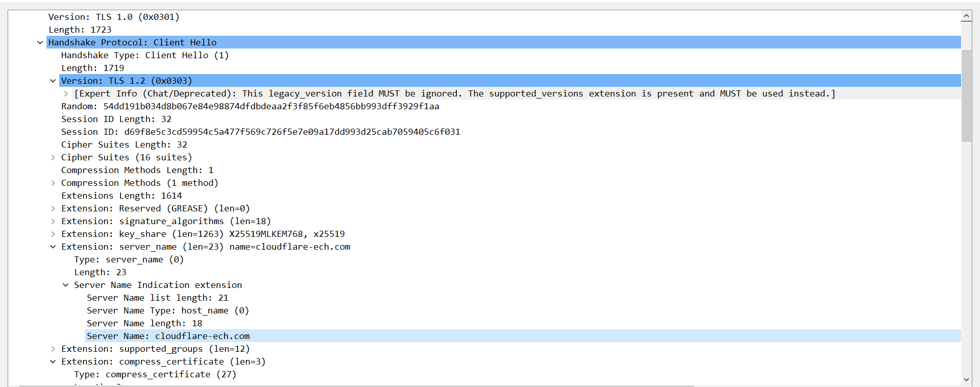Expand the Cipher Suites (16 suites) node
Image resolution: width=980 pixels, height=387 pixels.
[x=53, y=157]
